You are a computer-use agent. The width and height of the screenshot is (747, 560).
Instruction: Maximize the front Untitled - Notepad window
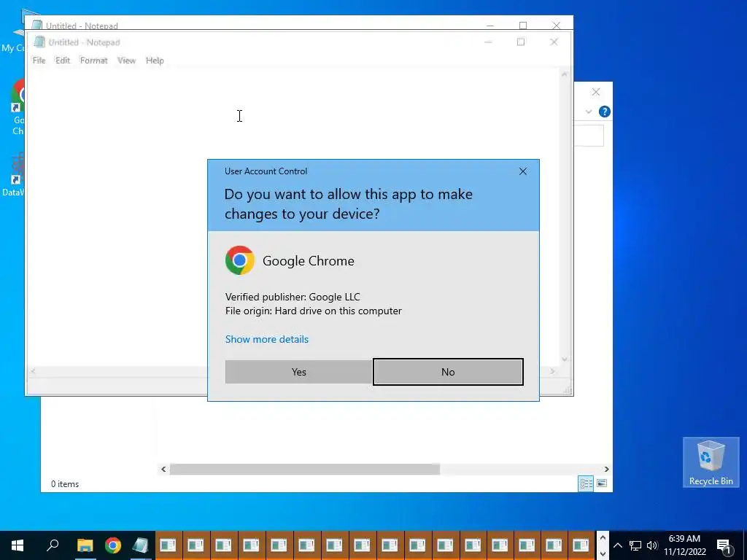[521, 42]
